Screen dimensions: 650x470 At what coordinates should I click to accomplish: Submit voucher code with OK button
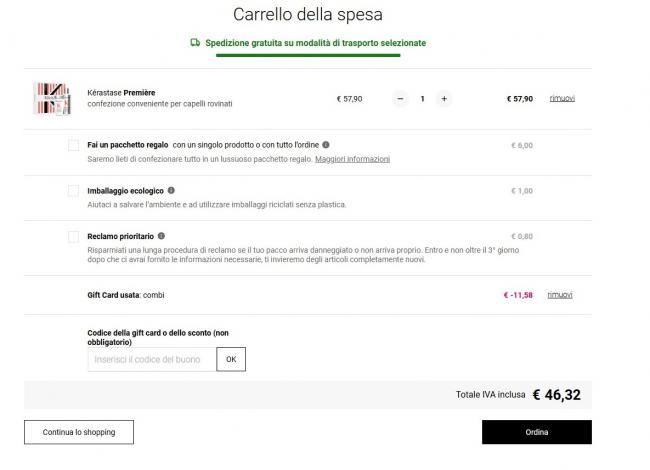pos(231,359)
